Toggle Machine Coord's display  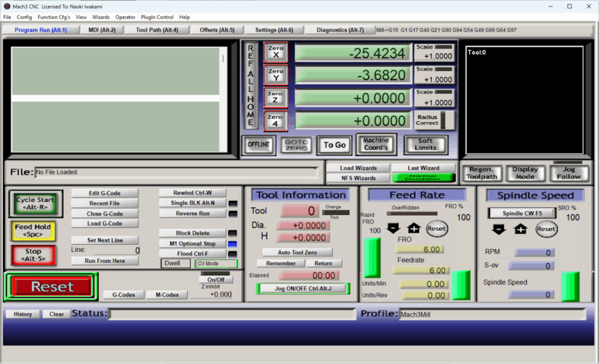coord(376,144)
